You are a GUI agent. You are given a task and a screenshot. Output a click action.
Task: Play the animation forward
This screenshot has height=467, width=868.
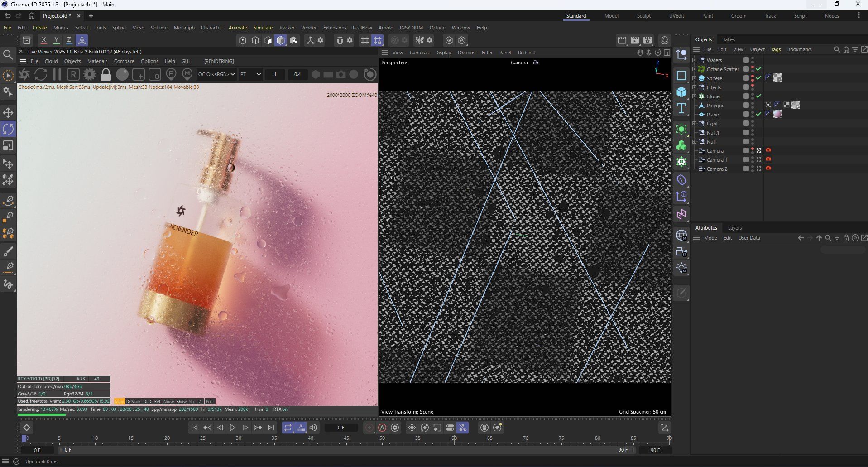pyautogui.click(x=232, y=428)
